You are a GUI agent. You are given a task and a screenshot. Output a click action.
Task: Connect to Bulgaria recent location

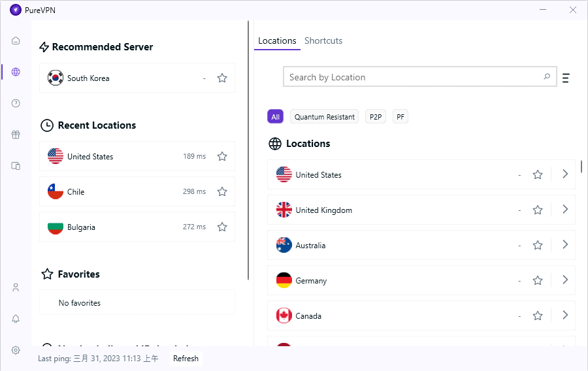point(137,227)
